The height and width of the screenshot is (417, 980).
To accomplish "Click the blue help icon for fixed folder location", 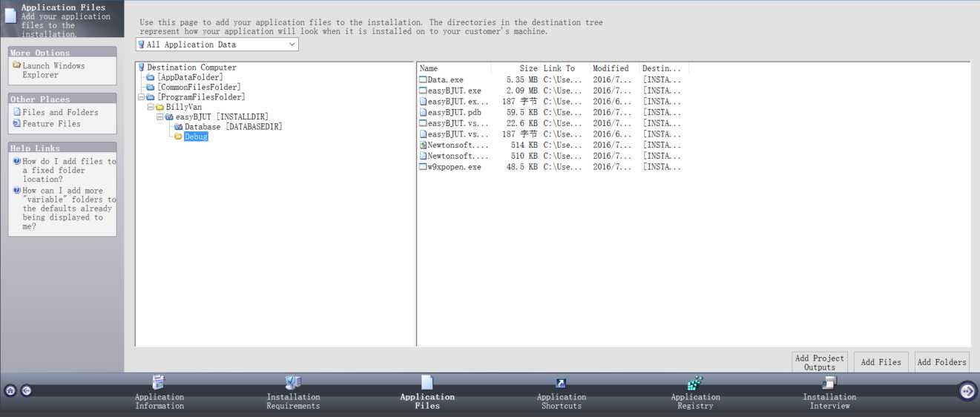I will (16, 161).
